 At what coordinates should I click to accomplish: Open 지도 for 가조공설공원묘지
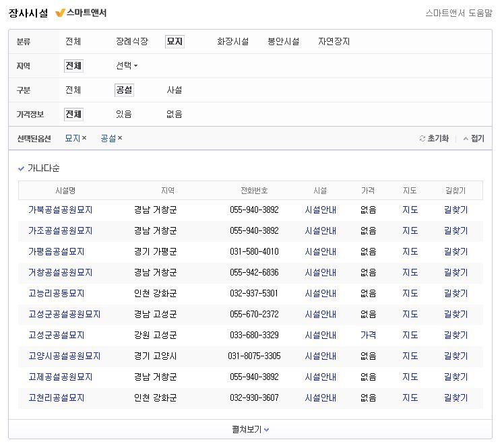point(410,231)
